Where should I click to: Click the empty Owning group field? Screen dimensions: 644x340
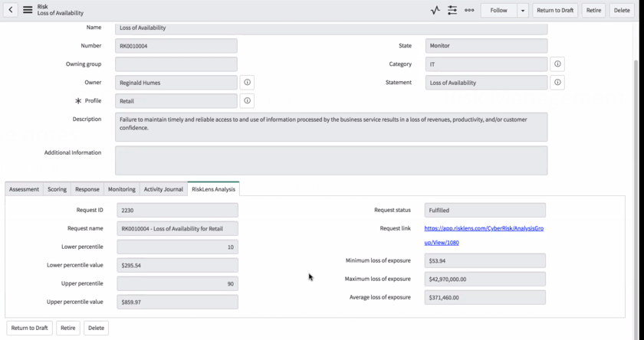(176, 64)
